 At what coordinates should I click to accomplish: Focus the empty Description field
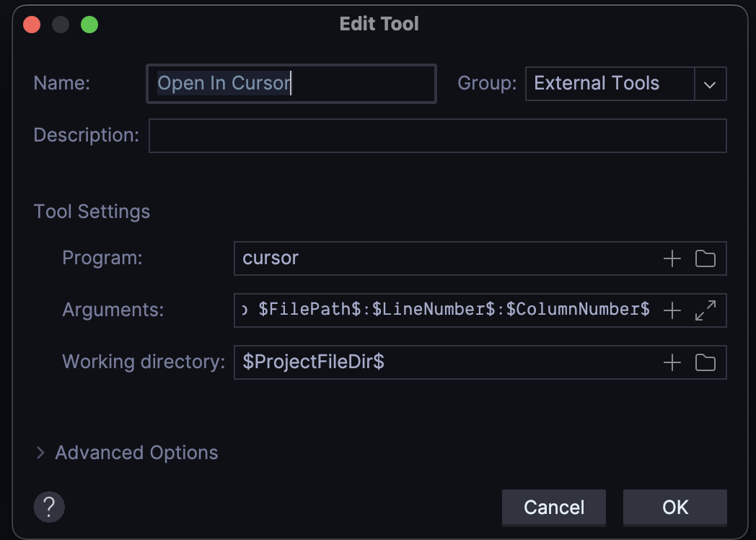tap(437, 136)
